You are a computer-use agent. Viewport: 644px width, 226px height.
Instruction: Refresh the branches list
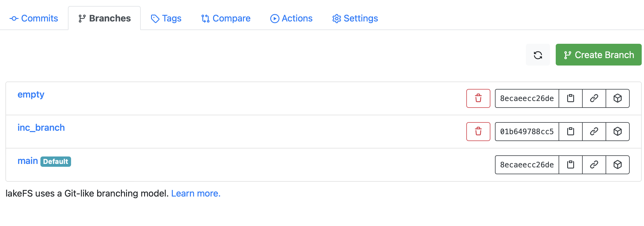[538, 55]
